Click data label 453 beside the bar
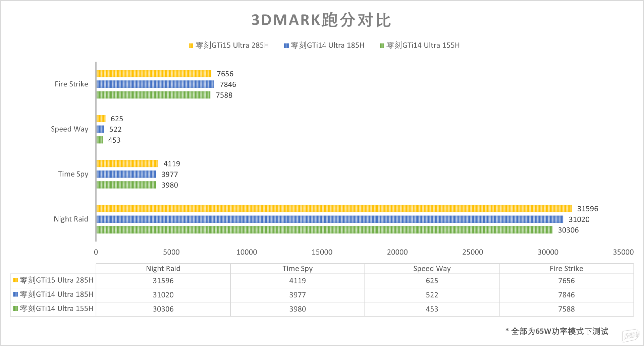The height and width of the screenshot is (346, 644). pos(114,140)
